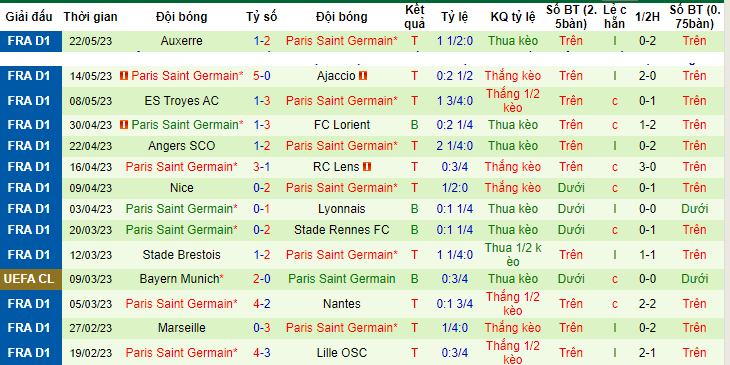Select the FRA D1 badge for the Auxerre match

point(31,41)
